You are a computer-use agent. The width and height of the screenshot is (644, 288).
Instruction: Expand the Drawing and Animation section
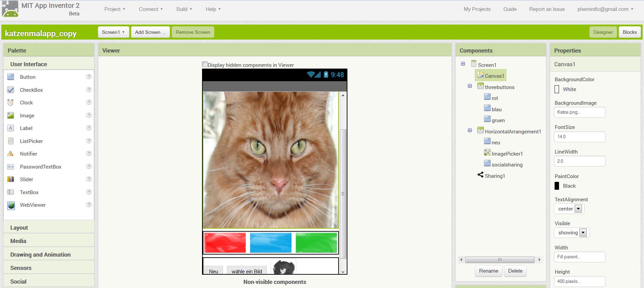[x=49, y=255]
